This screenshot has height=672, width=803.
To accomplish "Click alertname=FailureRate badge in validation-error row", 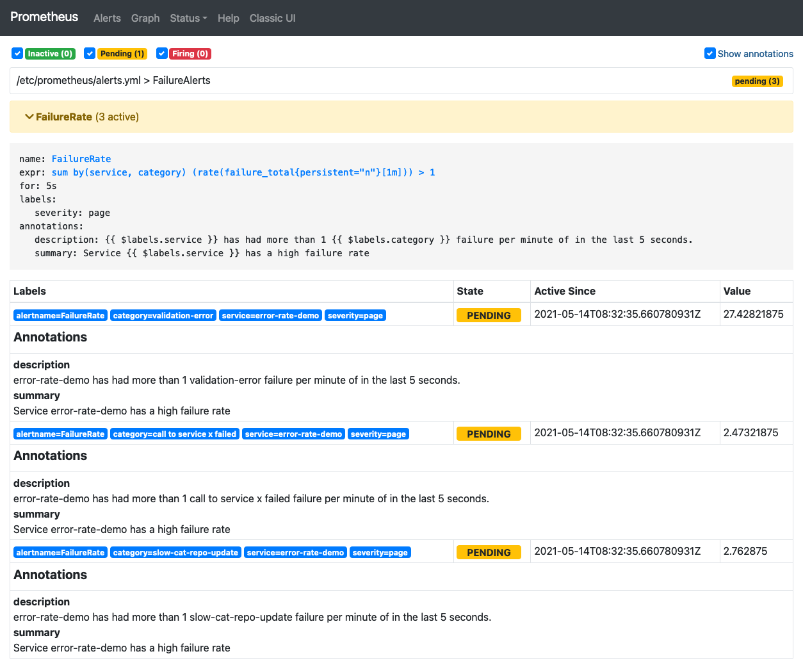I will click(x=60, y=316).
